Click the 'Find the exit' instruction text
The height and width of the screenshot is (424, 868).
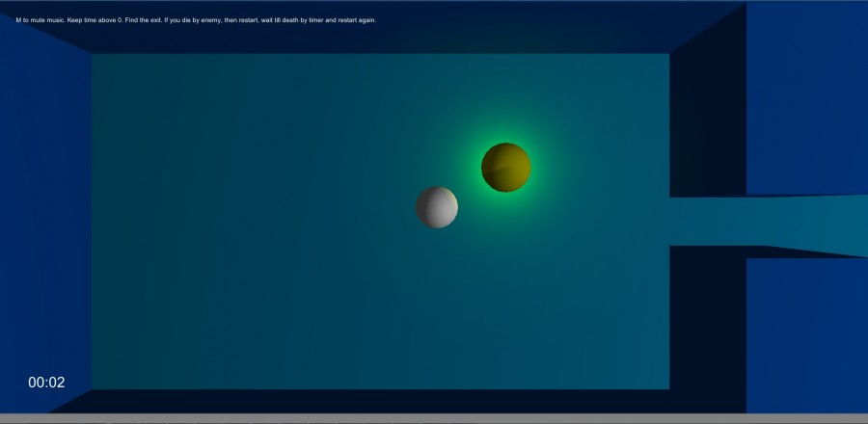tap(144, 20)
